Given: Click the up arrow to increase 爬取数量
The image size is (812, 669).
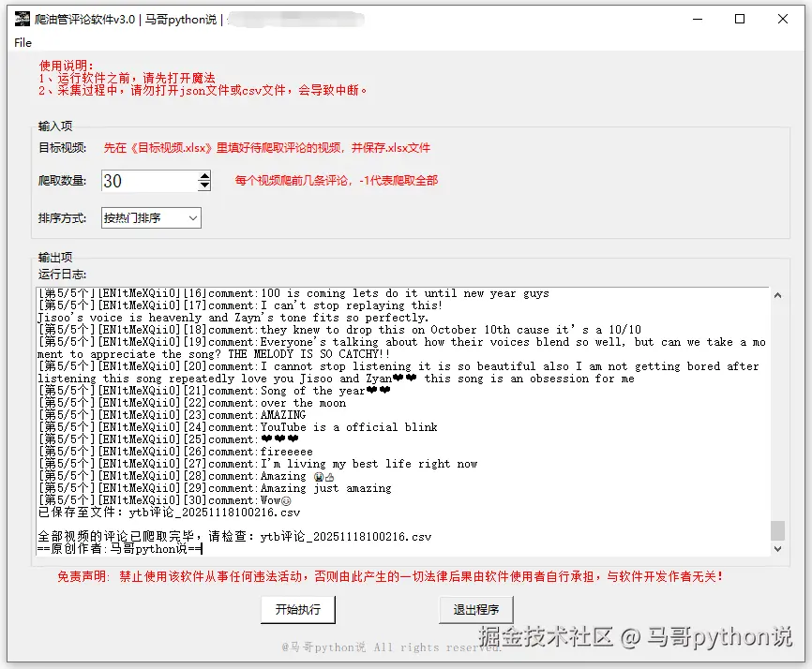Looking at the screenshot, I should [205, 174].
